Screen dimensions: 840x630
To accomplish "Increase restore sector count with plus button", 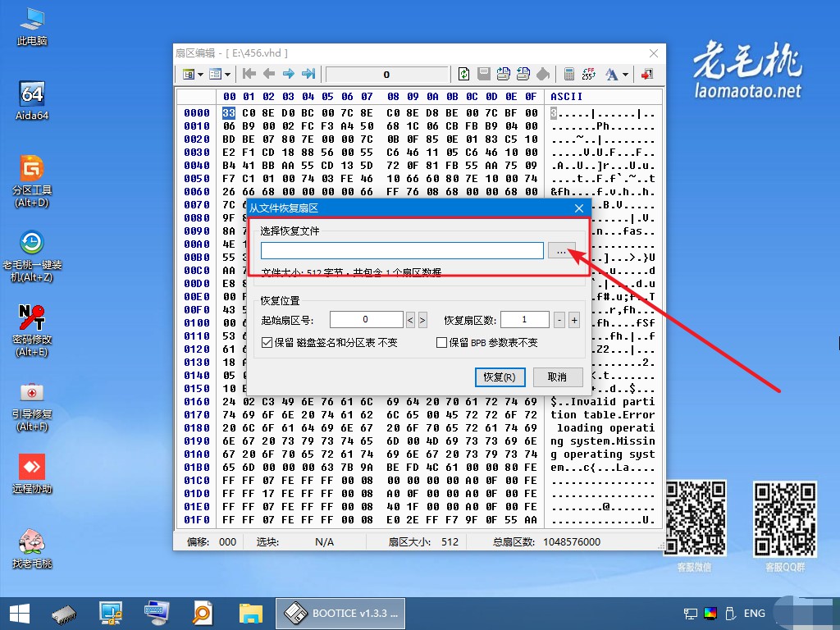I will click(x=574, y=321).
